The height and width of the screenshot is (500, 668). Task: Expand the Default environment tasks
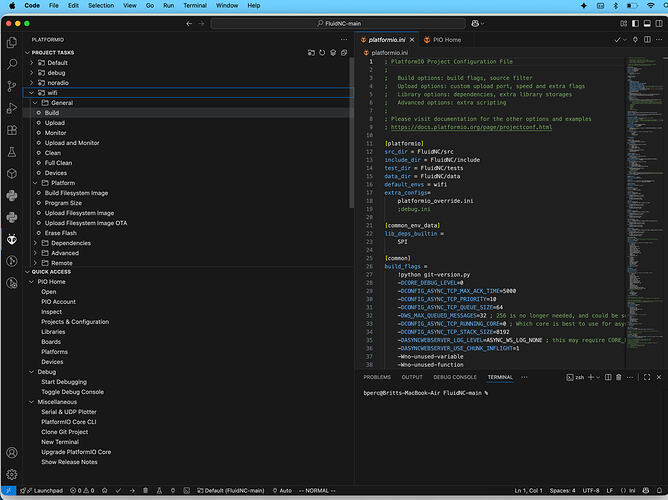click(32, 63)
